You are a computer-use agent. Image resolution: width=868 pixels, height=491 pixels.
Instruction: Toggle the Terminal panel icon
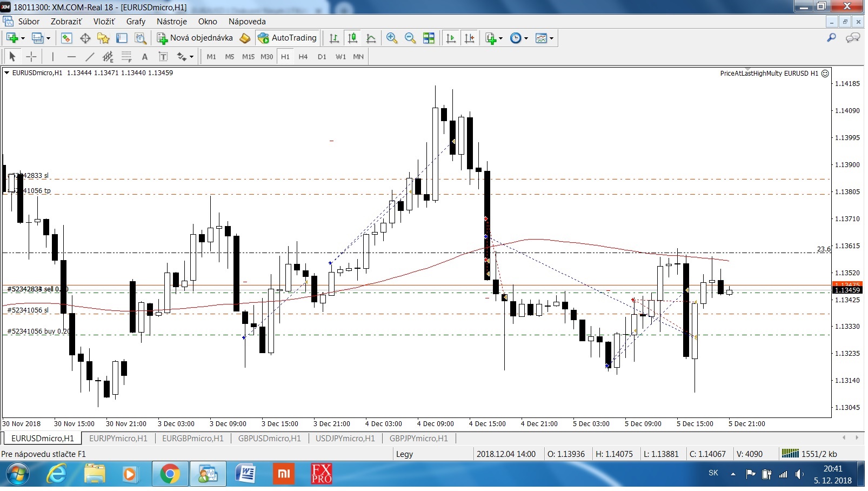pyautogui.click(x=122, y=38)
